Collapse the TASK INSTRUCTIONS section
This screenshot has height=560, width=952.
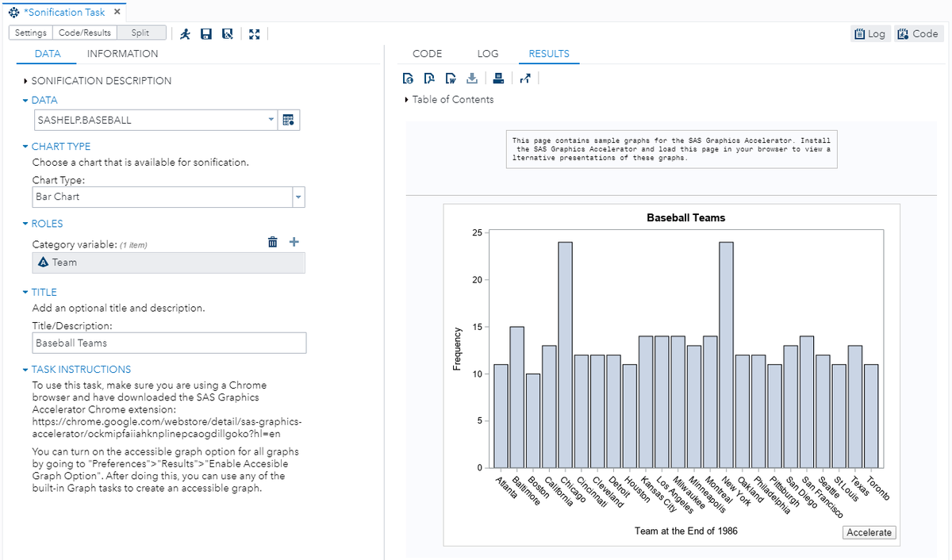[x=77, y=370]
